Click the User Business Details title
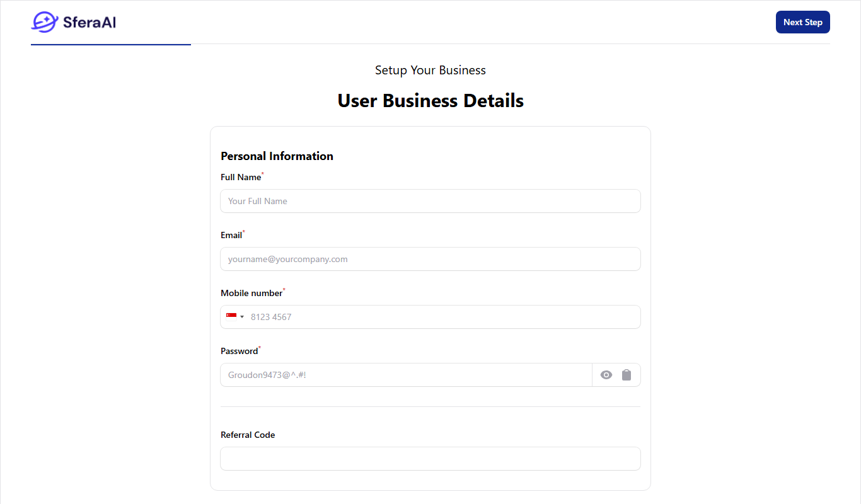 tap(430, 101)
